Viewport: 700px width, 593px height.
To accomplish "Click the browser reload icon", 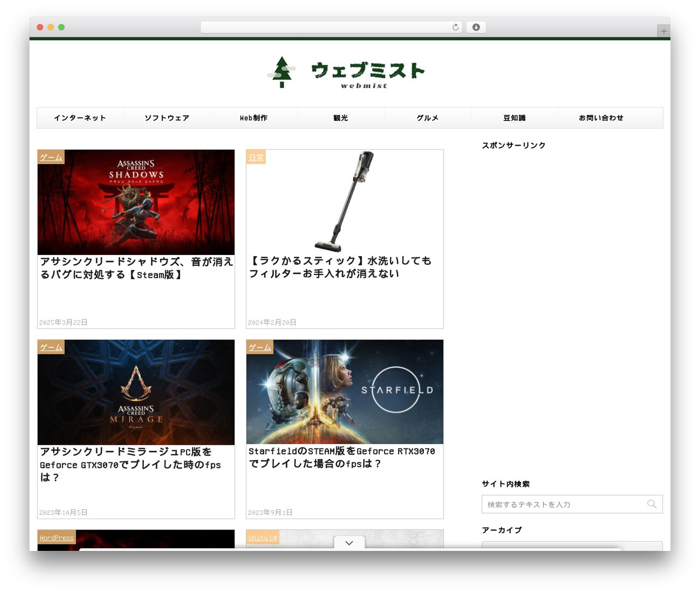I will [455, 27].
